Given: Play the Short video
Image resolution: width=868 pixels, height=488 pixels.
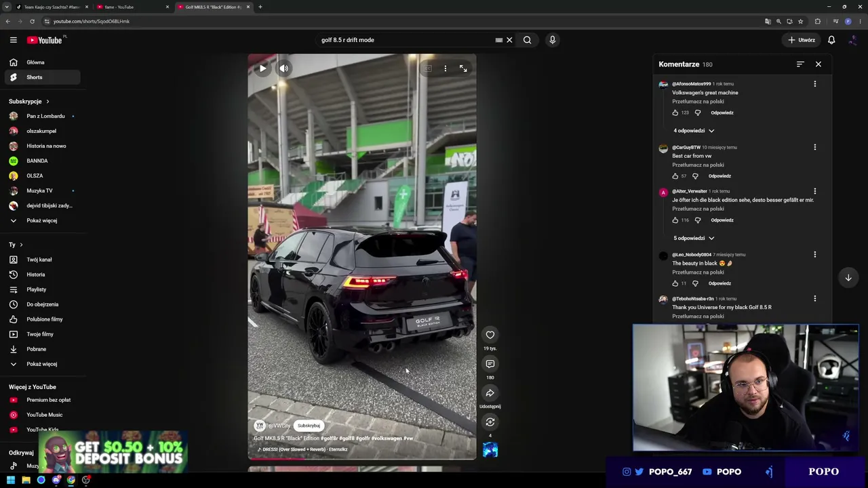Looking at the screenshot, I should coord(262,68).
